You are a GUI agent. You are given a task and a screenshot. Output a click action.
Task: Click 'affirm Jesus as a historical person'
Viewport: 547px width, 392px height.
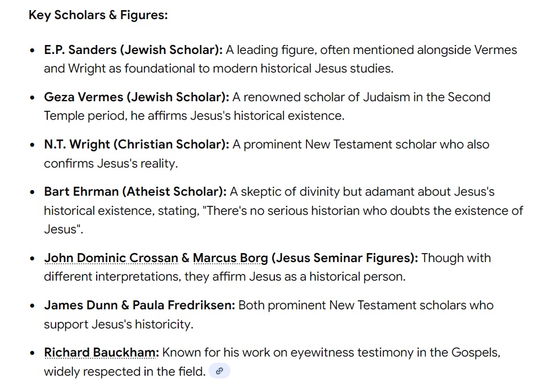304,277
